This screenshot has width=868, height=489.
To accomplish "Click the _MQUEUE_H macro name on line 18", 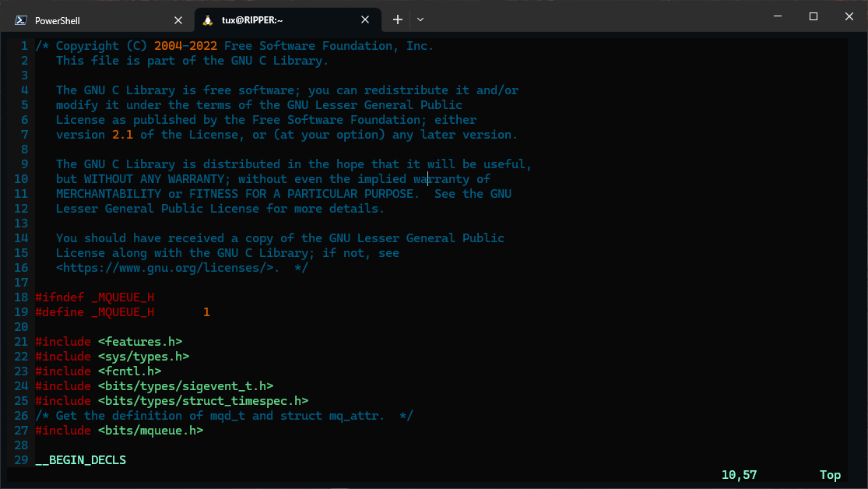I will point(122,297).
